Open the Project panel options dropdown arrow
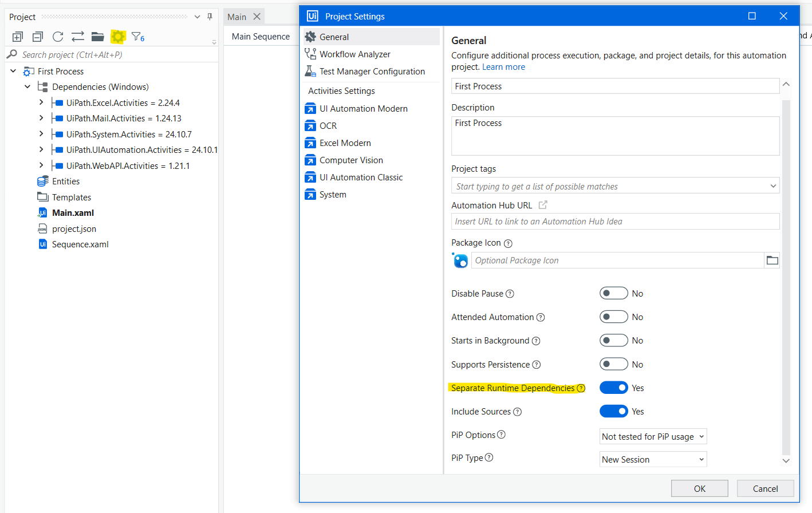Screen dimensions: 812x513 [x=197, y=17]
